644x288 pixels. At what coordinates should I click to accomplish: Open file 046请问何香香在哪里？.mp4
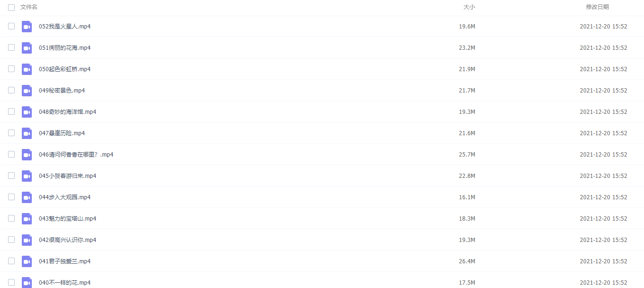76,155
